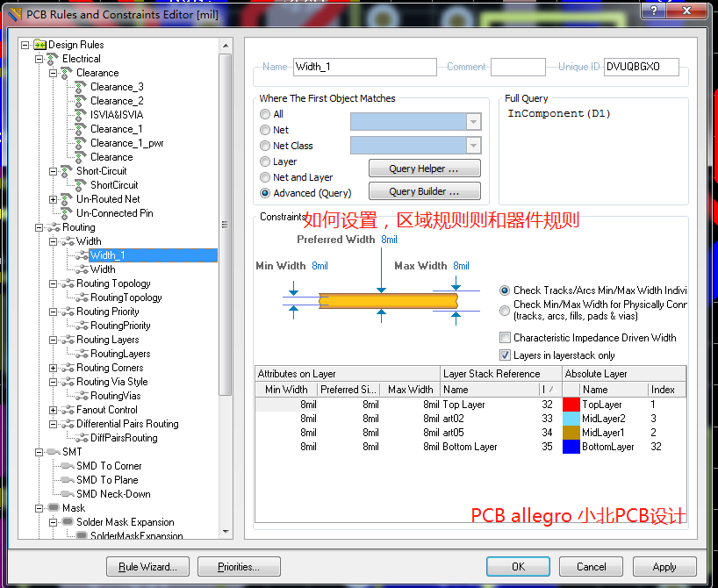
Task: Click the Max Width column header
Action: pyautogui.click(x=410, y=390)
